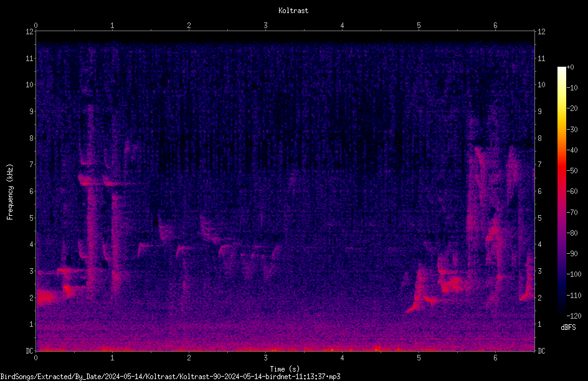Click the red -50 dBFS region of colorbar
This screenshot has height=381, width=588.
click(561, 170)
